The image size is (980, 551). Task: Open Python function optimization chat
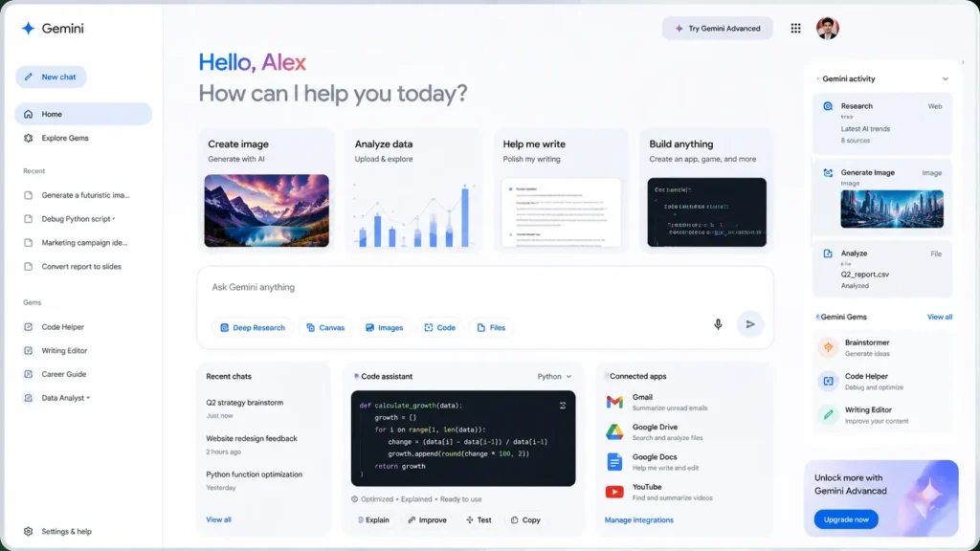coord(254,474)
